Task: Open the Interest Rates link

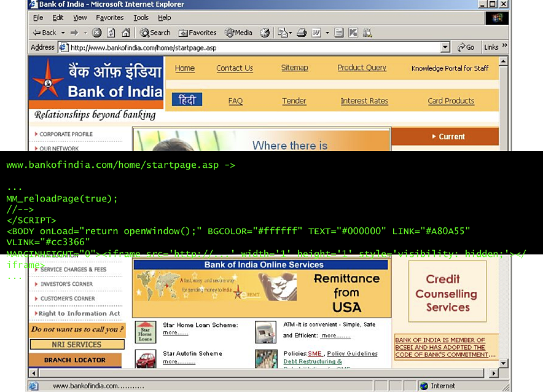Action: pyautogui.click(x=364, y=101)
